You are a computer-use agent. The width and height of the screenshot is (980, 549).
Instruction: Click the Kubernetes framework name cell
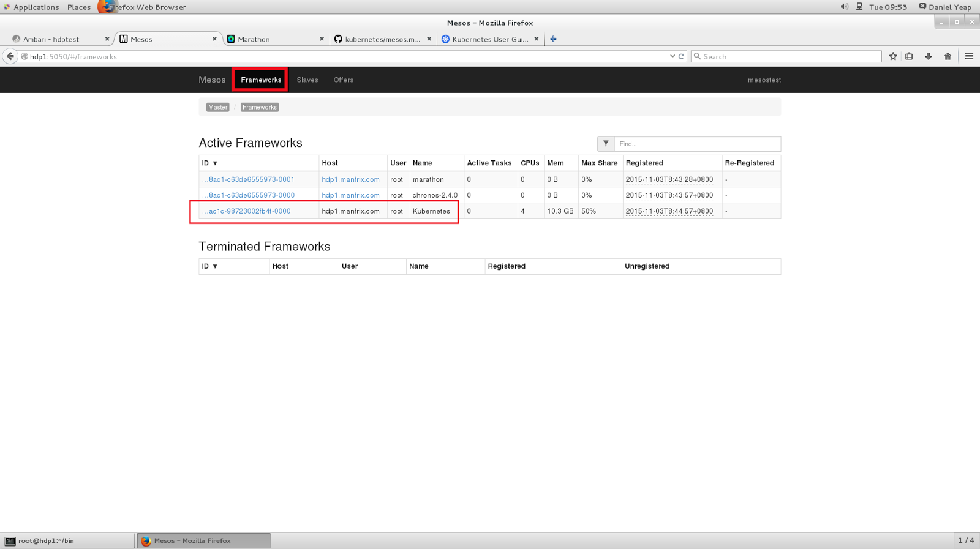click(x=431, y=211)
